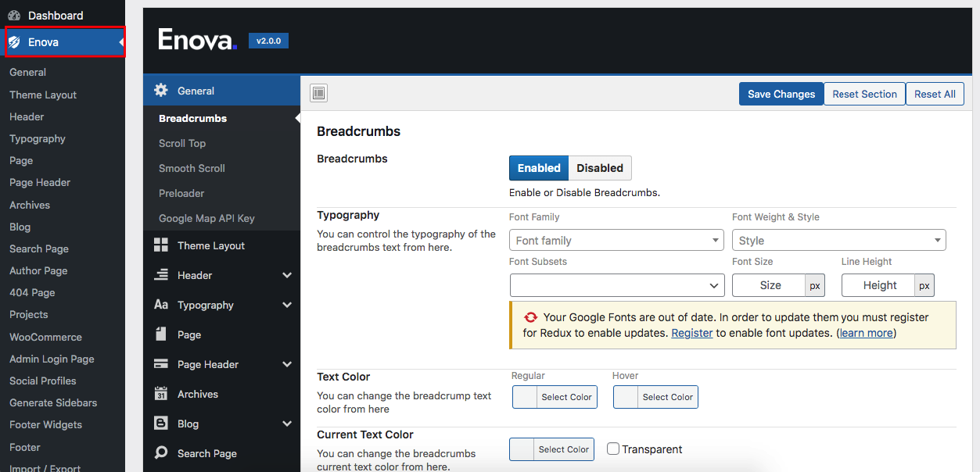Screen dimensions: 980x472
Task: Open the Font family dropdown
Action: coord(616,241)
